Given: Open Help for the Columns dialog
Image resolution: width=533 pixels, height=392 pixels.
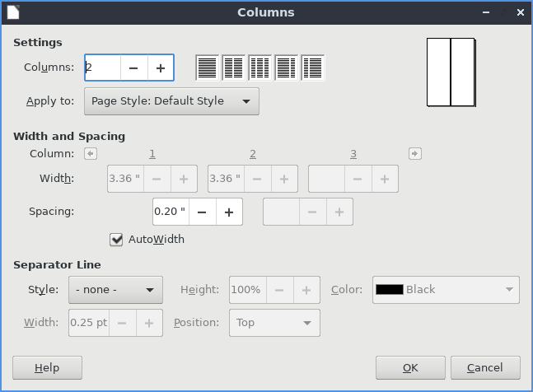Looking at the screenshot, I should (47, 367).
